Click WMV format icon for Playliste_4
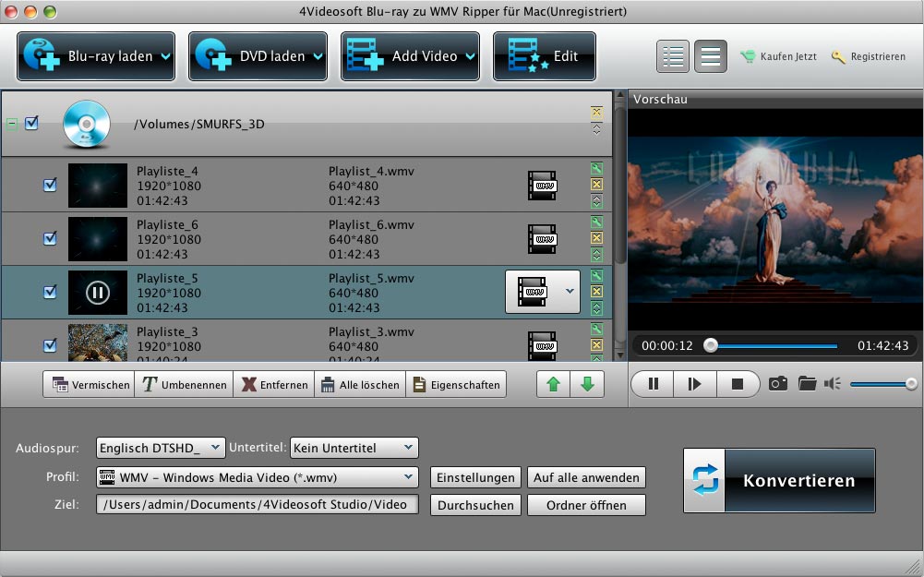This screenshot has width=924, height=577. coord(543,186)
